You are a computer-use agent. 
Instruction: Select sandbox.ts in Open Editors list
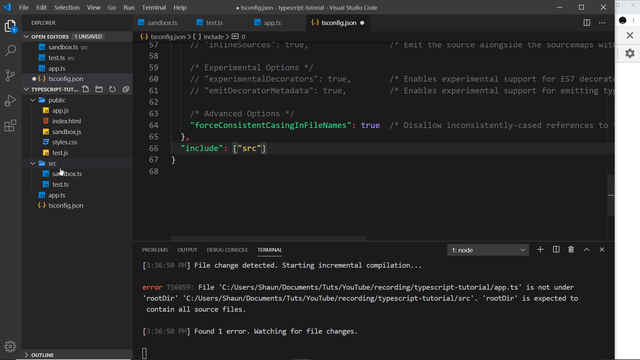[63, 47]
